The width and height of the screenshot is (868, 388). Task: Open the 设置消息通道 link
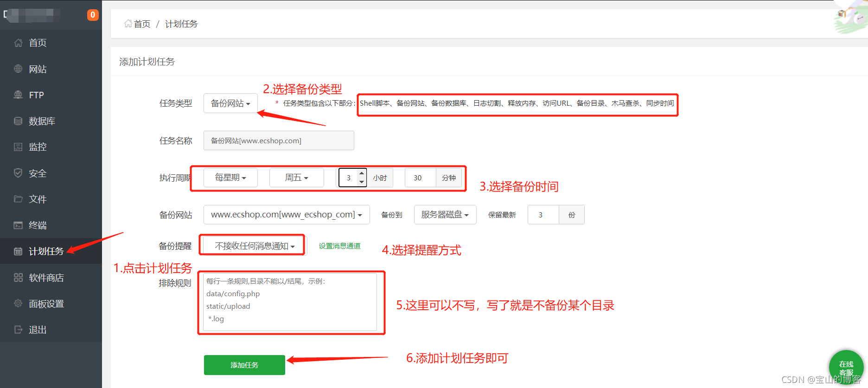(339, 246)
